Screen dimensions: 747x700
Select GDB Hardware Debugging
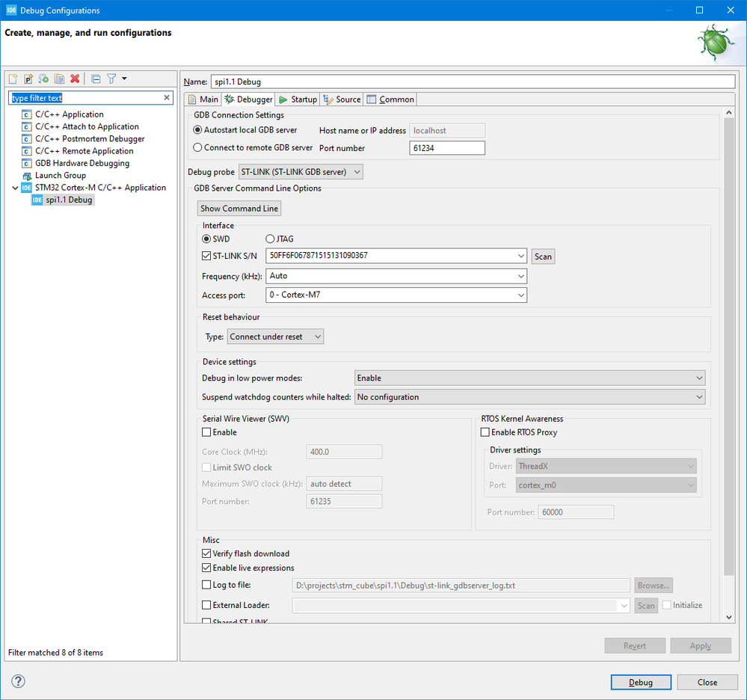point(82,163)
